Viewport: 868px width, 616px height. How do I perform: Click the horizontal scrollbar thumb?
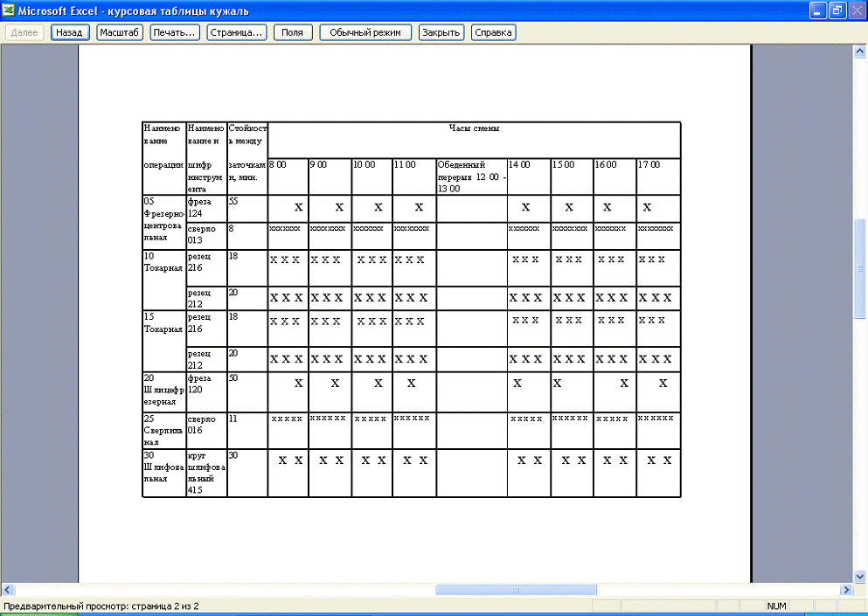[516, 590]
